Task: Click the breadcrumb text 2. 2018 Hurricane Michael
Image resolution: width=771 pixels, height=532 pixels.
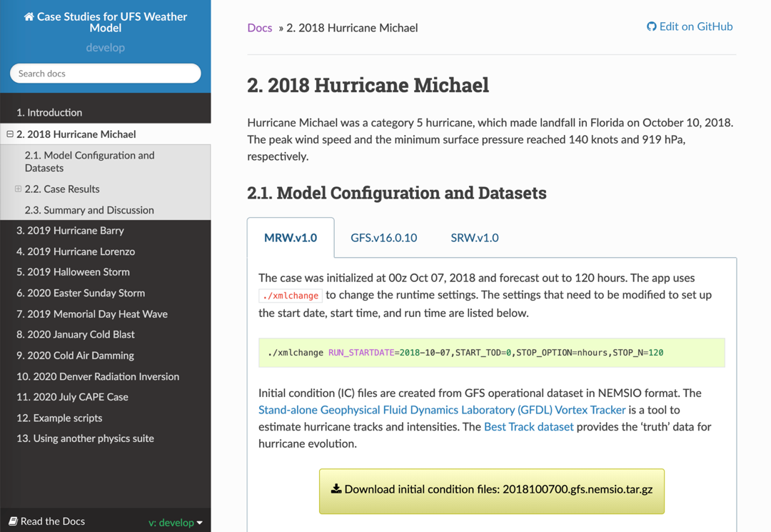Action: pyautogui.click(x=352, y=28)
